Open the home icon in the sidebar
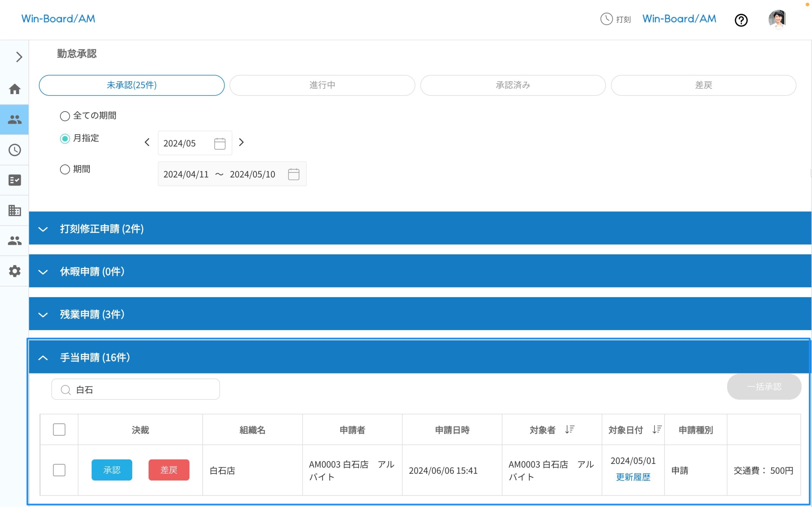The height and width of the screenshot is (507, 812). click(x=14, y=89)
